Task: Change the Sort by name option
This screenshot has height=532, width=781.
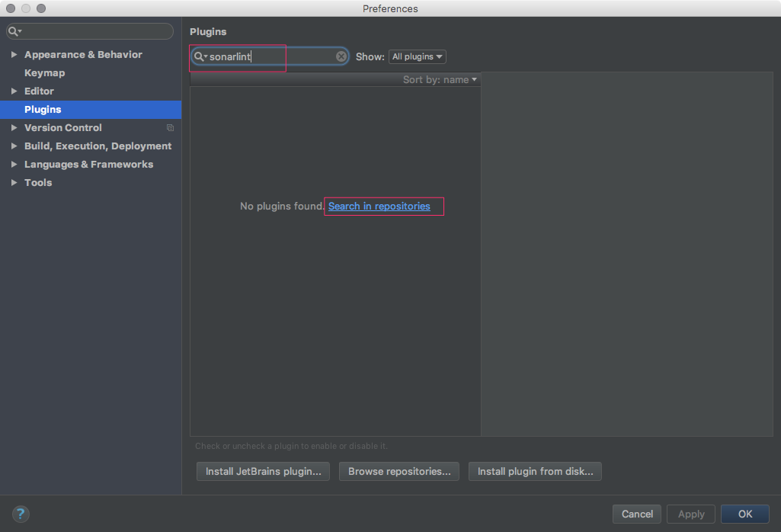Action: [440, 80]
